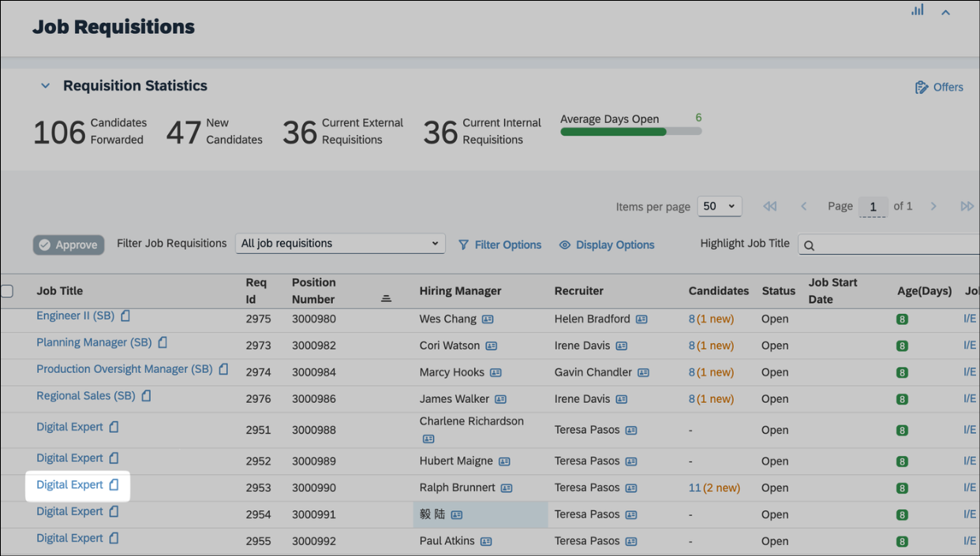980x556 pixels.
Task: Open the Digital Expert requisition with Req Id 2951
Action: (x=69, y=427)
